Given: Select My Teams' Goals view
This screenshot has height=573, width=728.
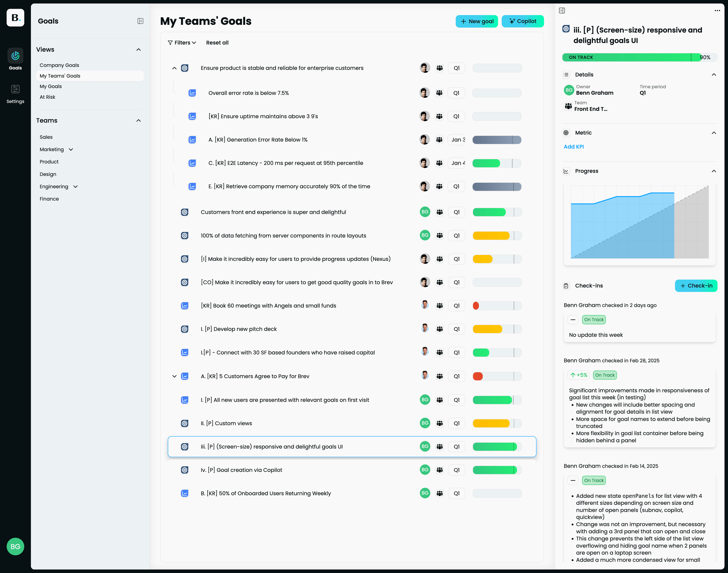Looking at the screenshot, I should click(x=90, y=76).
